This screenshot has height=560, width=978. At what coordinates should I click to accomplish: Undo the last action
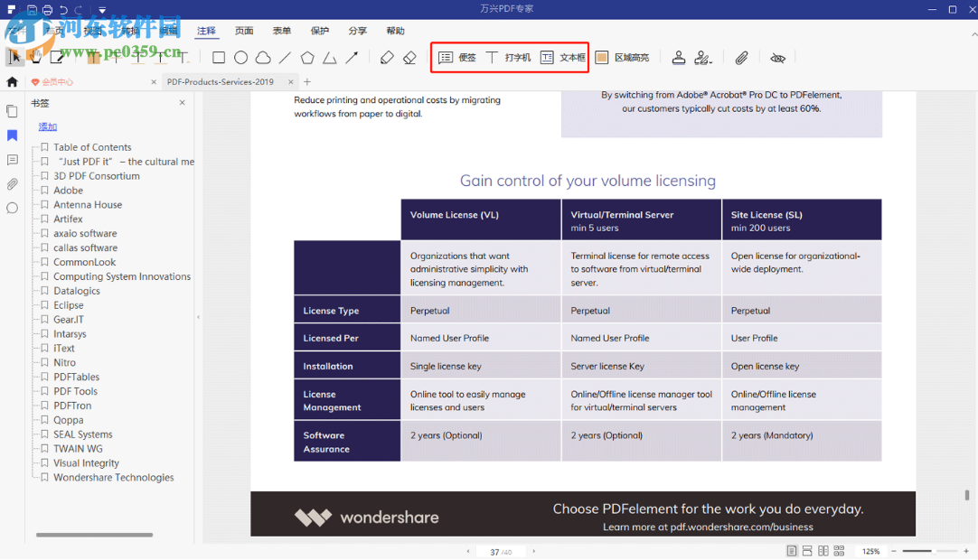pos(63,9)
